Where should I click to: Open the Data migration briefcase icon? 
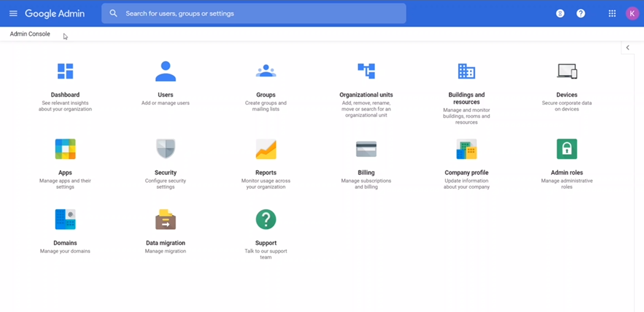166,220
